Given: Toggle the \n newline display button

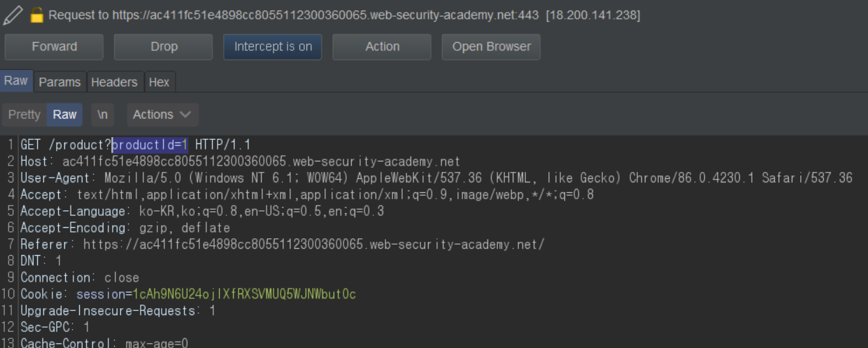Looking at the screenshot, I should 102,115.
